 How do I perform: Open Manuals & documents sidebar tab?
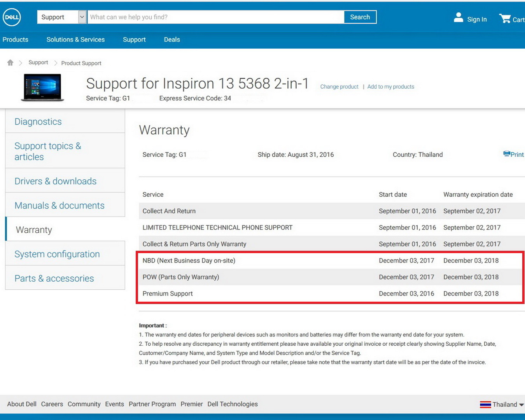click(x=65, y=205)
